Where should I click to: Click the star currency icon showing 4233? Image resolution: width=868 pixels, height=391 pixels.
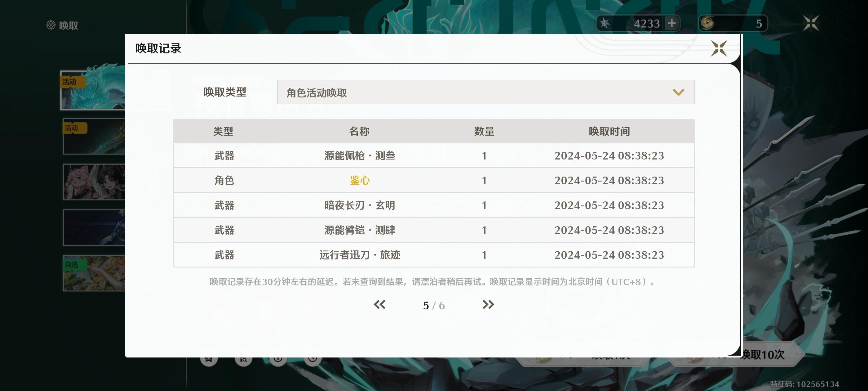(605, 23)
